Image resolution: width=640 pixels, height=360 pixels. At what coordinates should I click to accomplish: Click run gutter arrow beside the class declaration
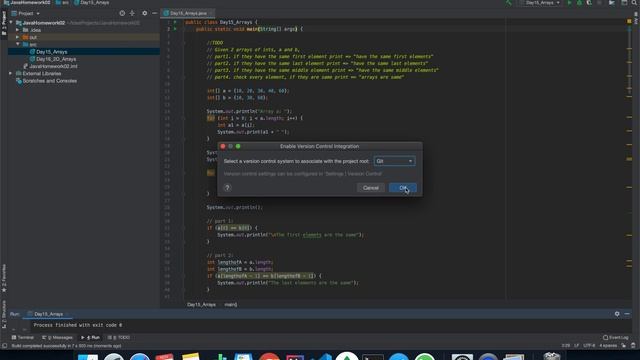[175, 22]
